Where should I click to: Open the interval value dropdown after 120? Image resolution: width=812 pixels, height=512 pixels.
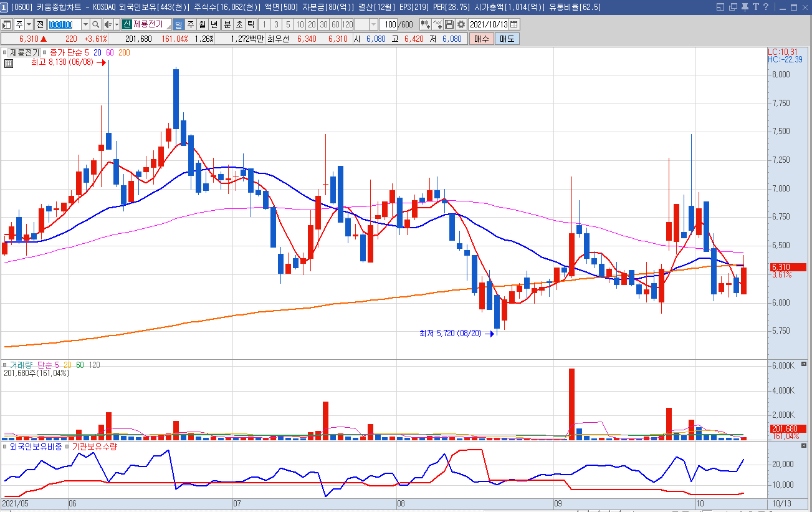373,24
